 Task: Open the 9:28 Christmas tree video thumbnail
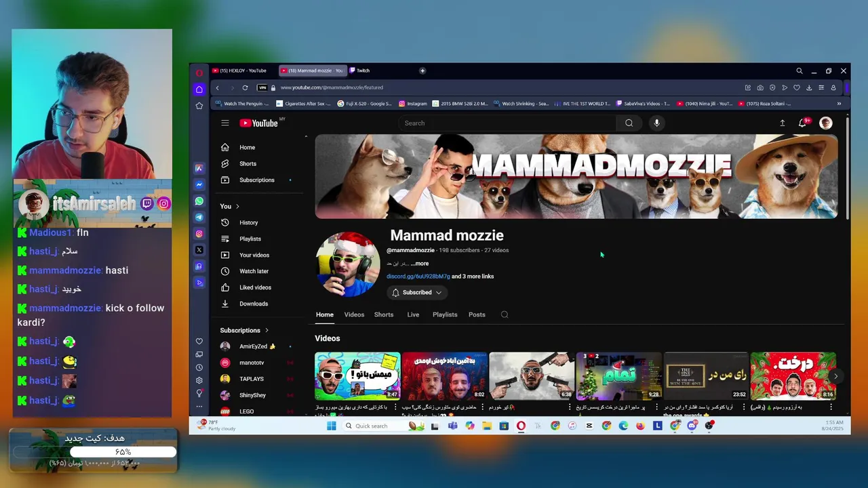click(x=618, y=376)
